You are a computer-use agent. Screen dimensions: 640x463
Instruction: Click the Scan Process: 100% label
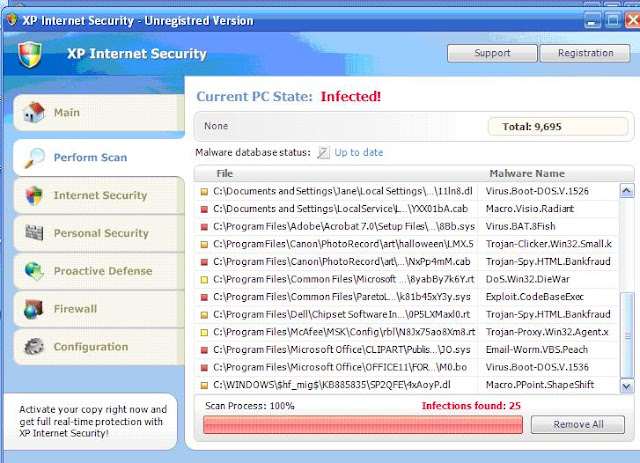tap(250, 406)
